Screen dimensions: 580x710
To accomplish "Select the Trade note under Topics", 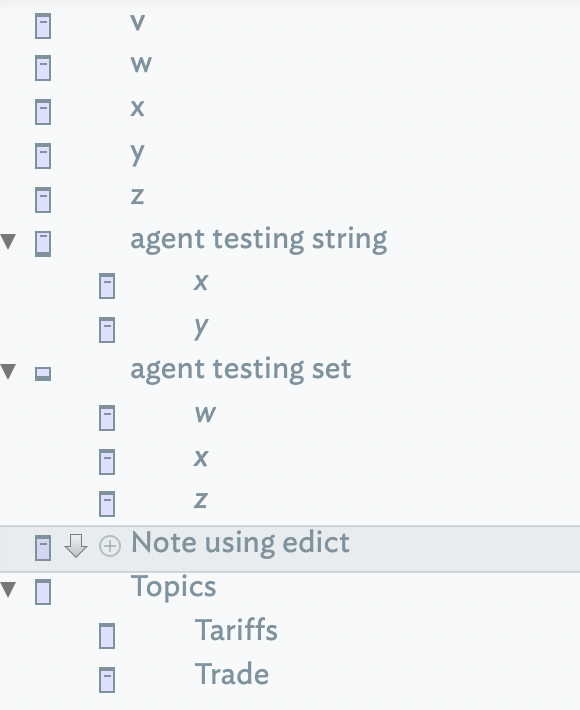I will [x=232, y=674].
